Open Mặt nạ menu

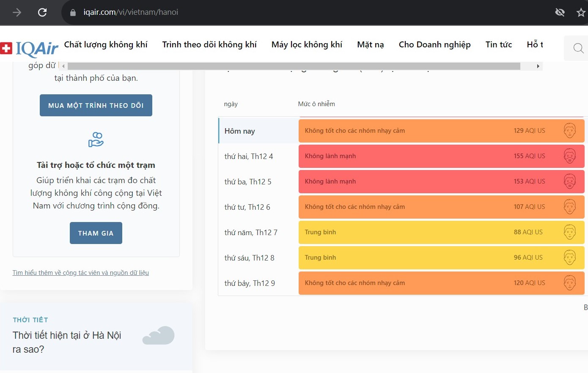click(371, 44)
